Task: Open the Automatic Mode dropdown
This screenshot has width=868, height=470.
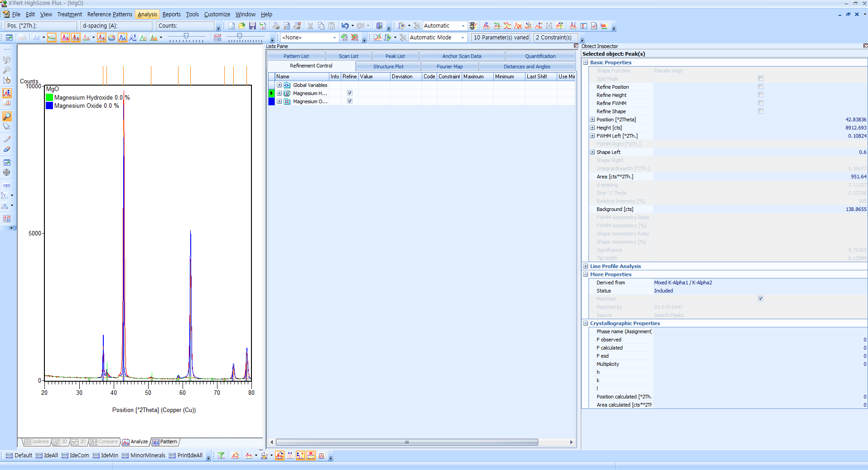Action: 463,38
